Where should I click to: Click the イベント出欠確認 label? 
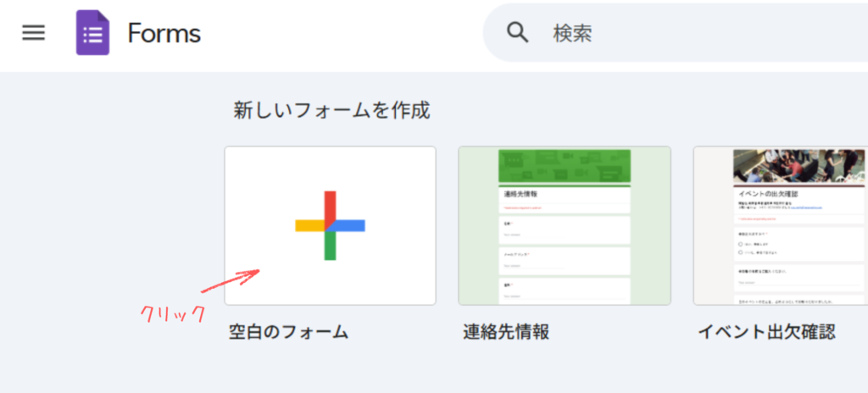pos(766,332)
